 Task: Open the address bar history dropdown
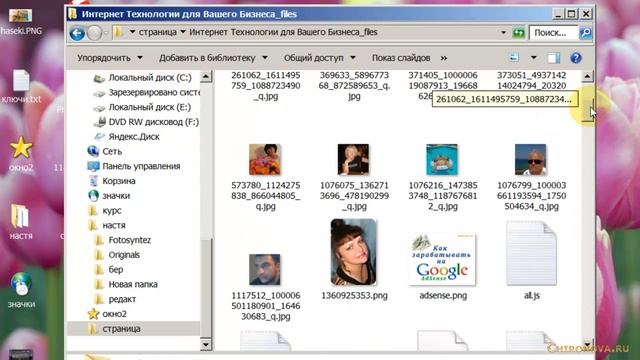tap(503, 33)
